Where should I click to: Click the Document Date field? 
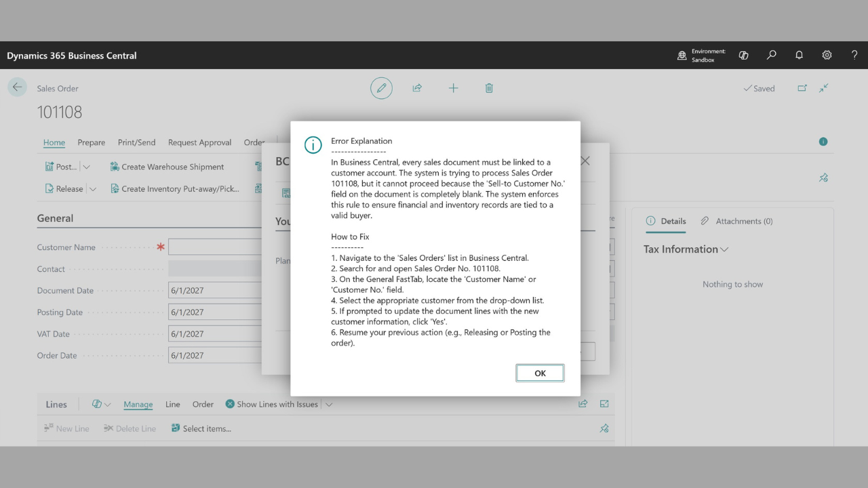pos(215,291)
